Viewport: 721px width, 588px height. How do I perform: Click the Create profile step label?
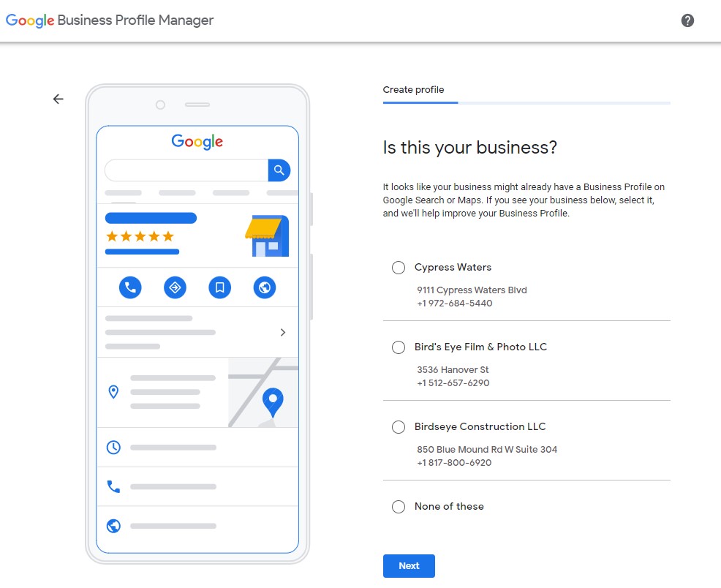click(x=413, y=90)
